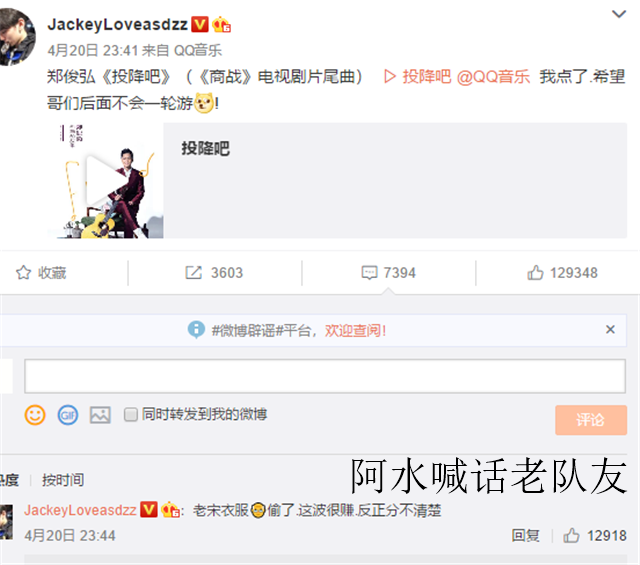
Task: Open the emoji smiley picker
Action: pos(35,415)
